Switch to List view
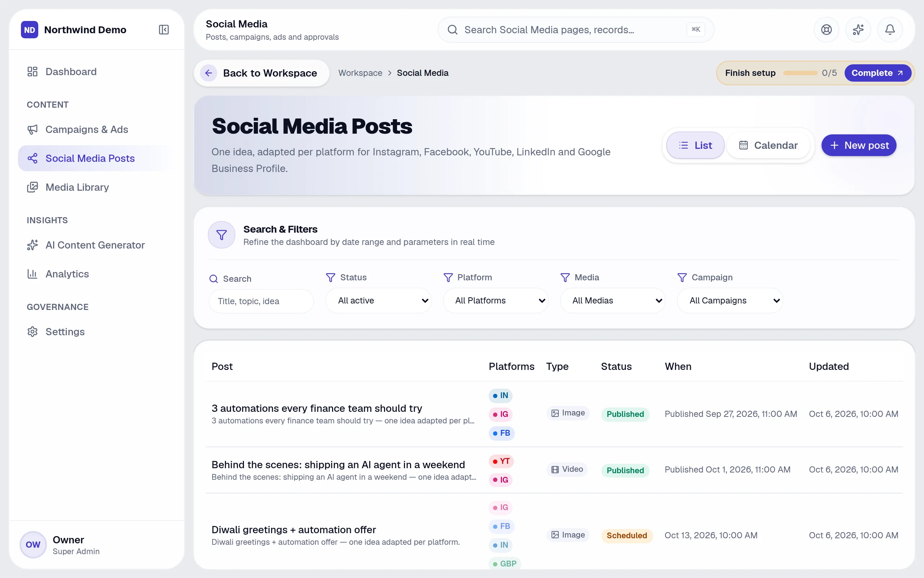This screenshot has width=924, height=578. (x=695, y=145)
